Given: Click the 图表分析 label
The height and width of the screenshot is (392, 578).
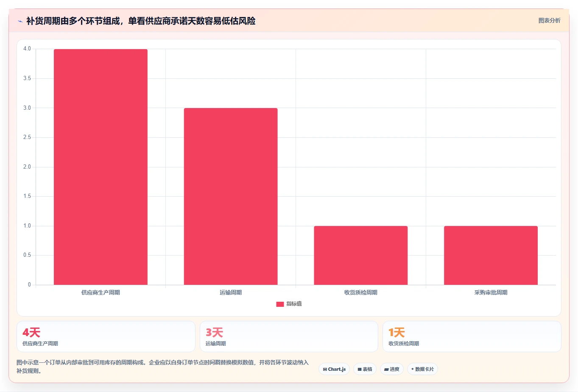Looking at the screenshot, I should (x=549, y=20).
